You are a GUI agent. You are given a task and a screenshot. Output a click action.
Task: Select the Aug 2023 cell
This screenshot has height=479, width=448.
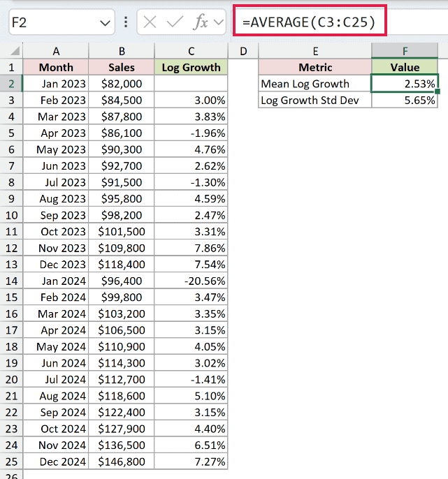pyautogui.click(x=56, y=199)
